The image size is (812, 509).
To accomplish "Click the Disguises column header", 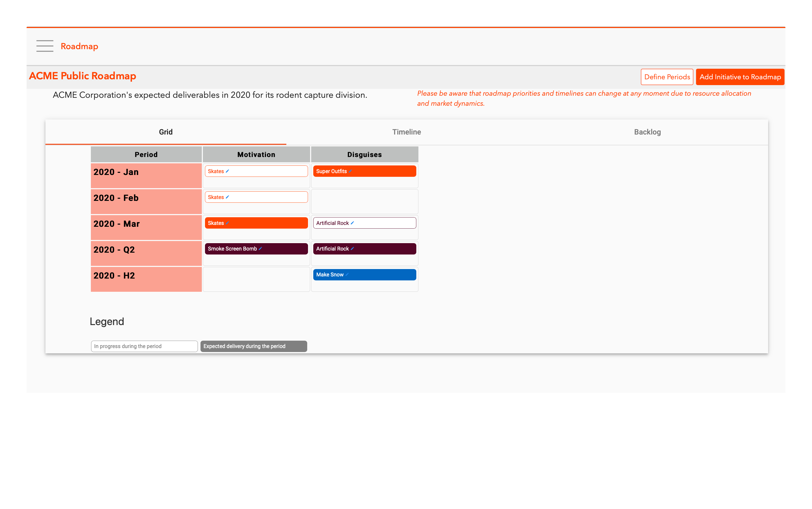I will (365, 155).
